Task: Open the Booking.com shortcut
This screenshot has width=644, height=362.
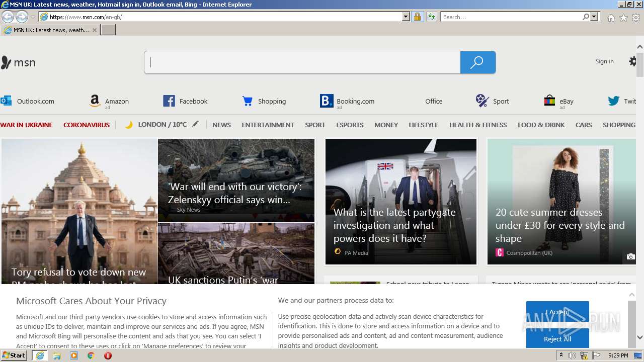Action: (347, 102)
